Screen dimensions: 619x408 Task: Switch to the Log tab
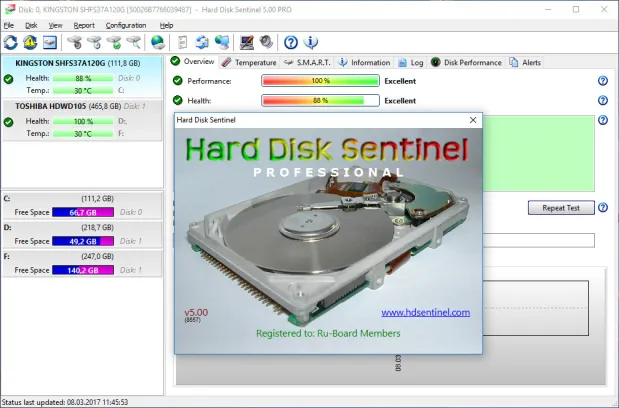pyautogui.click(x=411, y=62)
